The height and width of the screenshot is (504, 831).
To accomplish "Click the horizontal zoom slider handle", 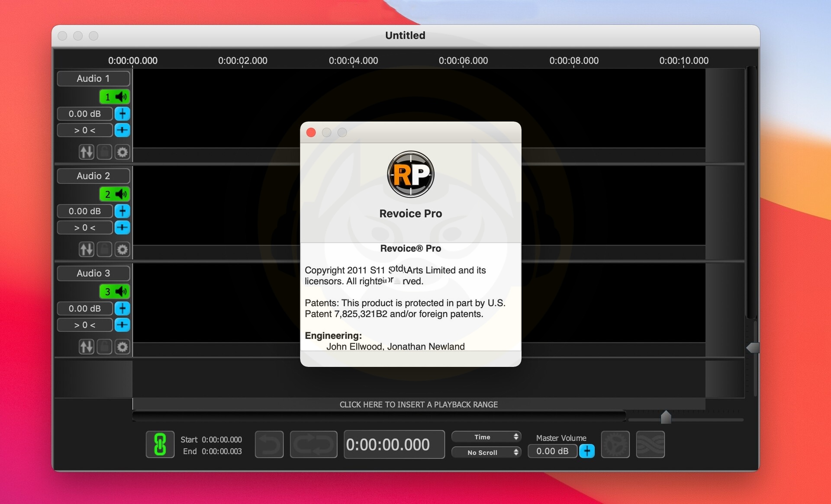I will tap(666, 417).
